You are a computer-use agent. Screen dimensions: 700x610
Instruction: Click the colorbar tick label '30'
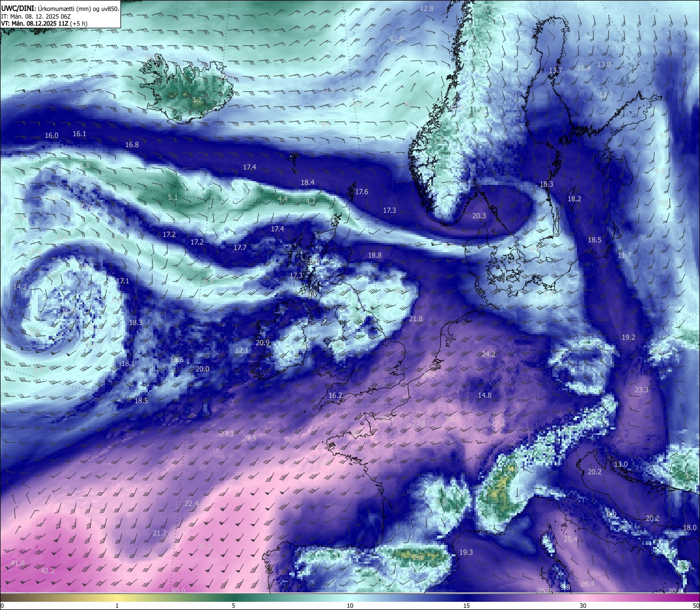[x=583, y=606]
